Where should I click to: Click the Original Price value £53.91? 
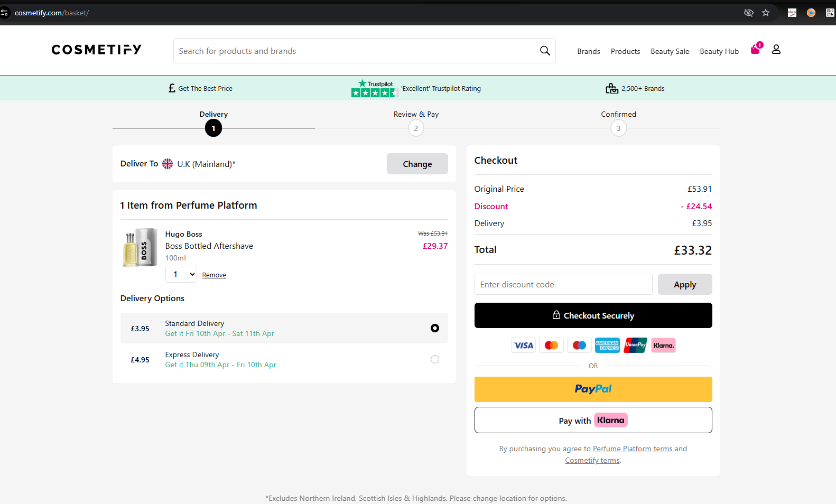click(x=700, y=189)
